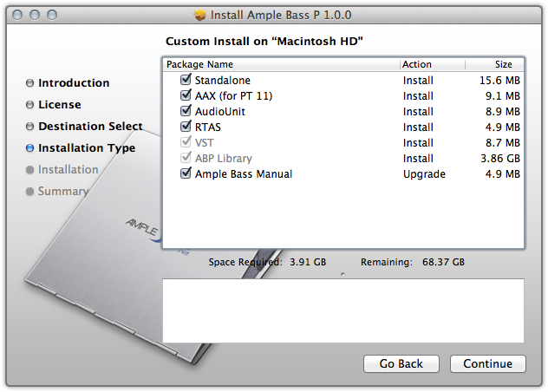Viewport: 548px width, 392px height.
Task: Uncheck the Ample Bass Manual checkbox
Action: pos(186,173)
